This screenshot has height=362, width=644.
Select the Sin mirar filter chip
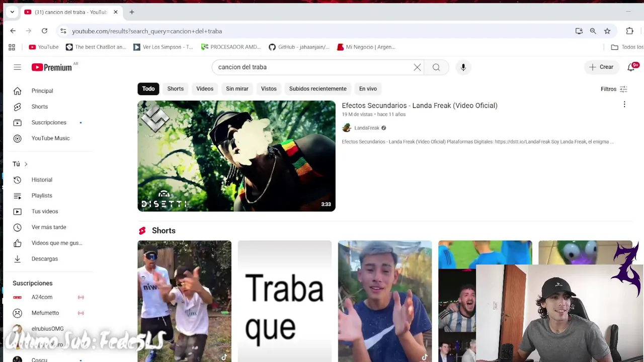click(237, 88)
